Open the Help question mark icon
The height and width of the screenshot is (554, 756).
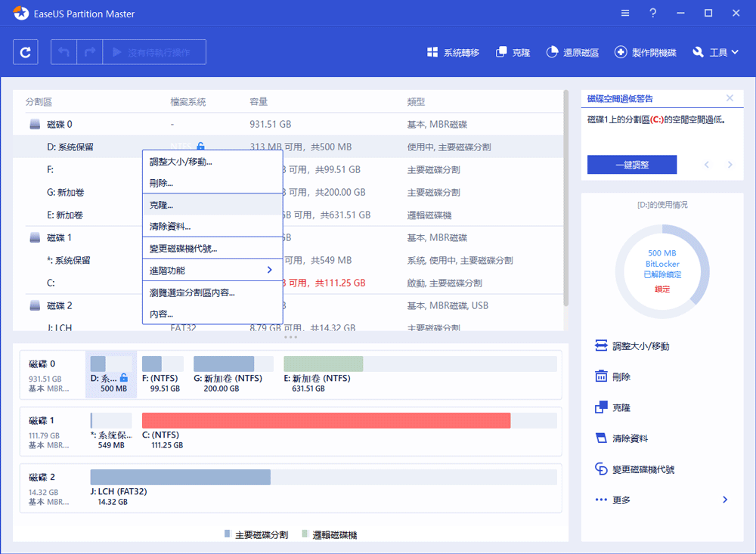[652, 12]
